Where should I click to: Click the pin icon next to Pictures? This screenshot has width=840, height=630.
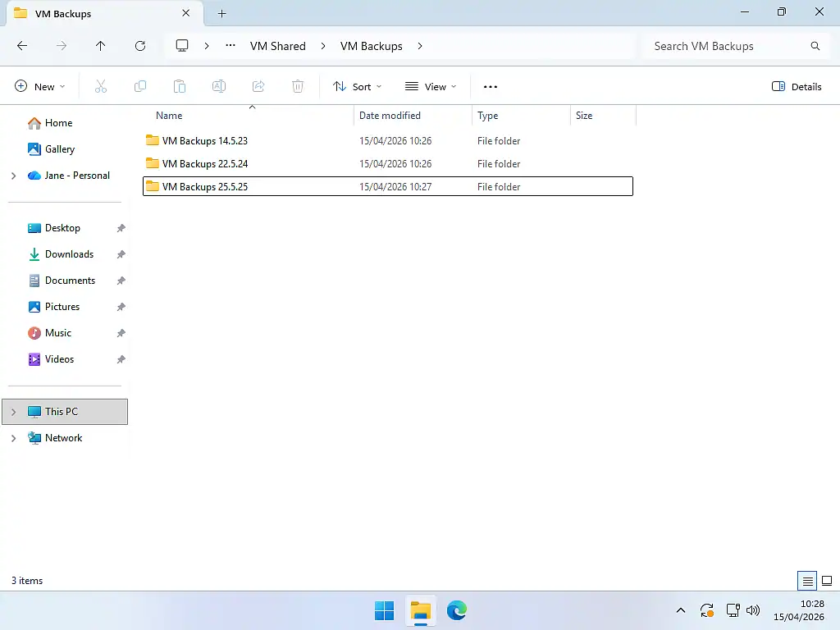coord(121,306)
